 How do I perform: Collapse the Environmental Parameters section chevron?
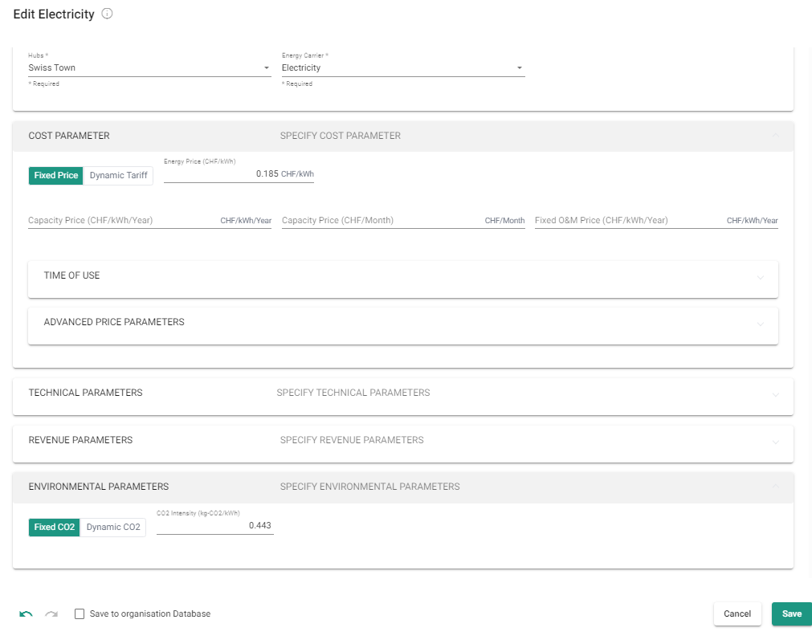[x=775, y=487]
